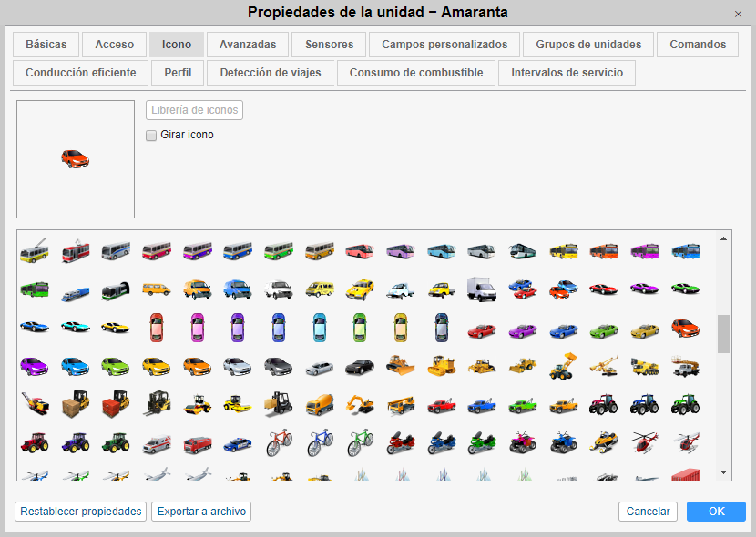Open the Perfil tab
Viewport: 756px width, 537px height.
pyautogui.click(x=178, y=73)
